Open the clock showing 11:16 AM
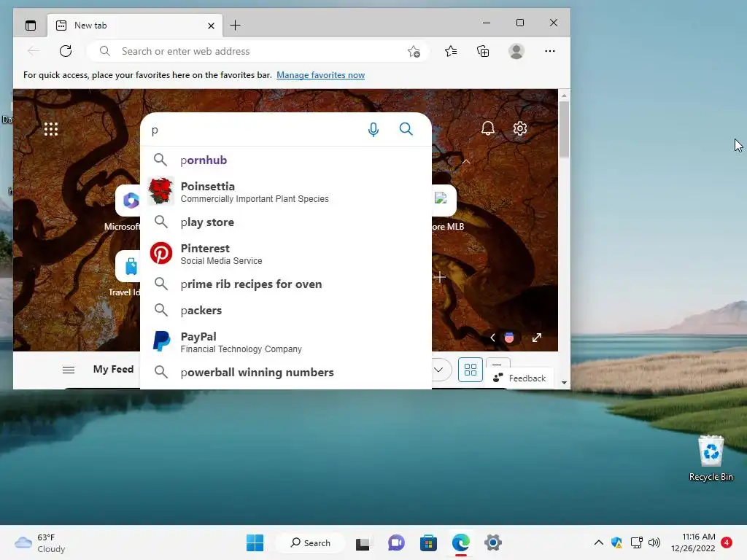This screenshot has height=560, width=747. (693, 542)
